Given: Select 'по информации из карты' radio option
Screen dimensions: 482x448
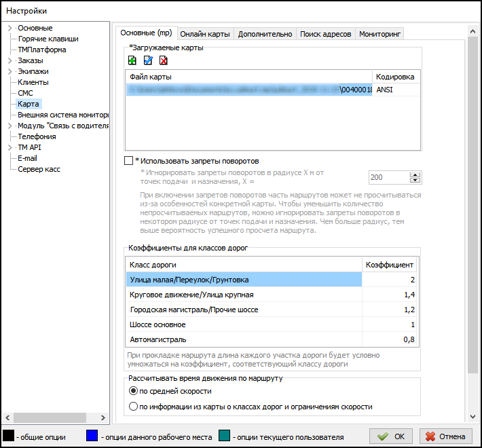Looking at the screenshot, I should pos(133,407).
